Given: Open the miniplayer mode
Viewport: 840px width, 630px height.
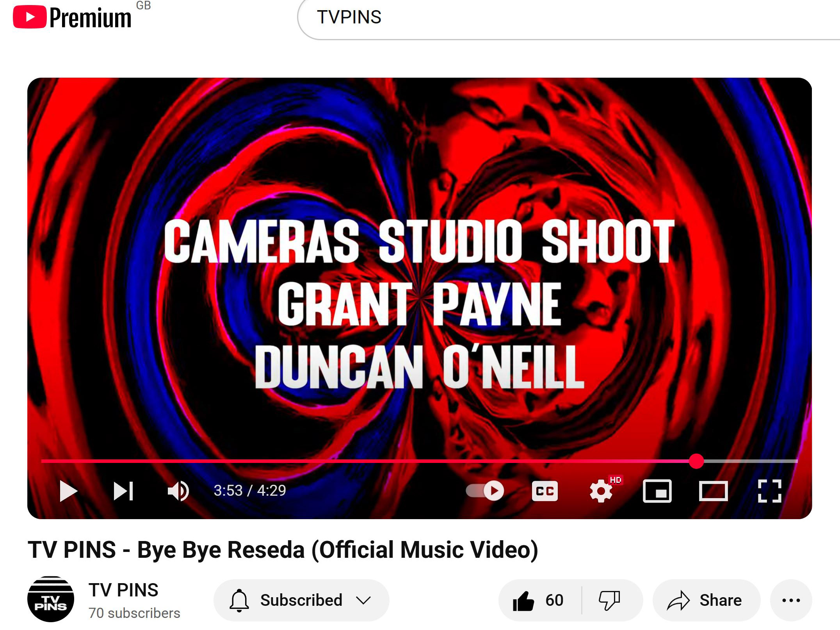Looking at the screenshot, I should (657, 491).
